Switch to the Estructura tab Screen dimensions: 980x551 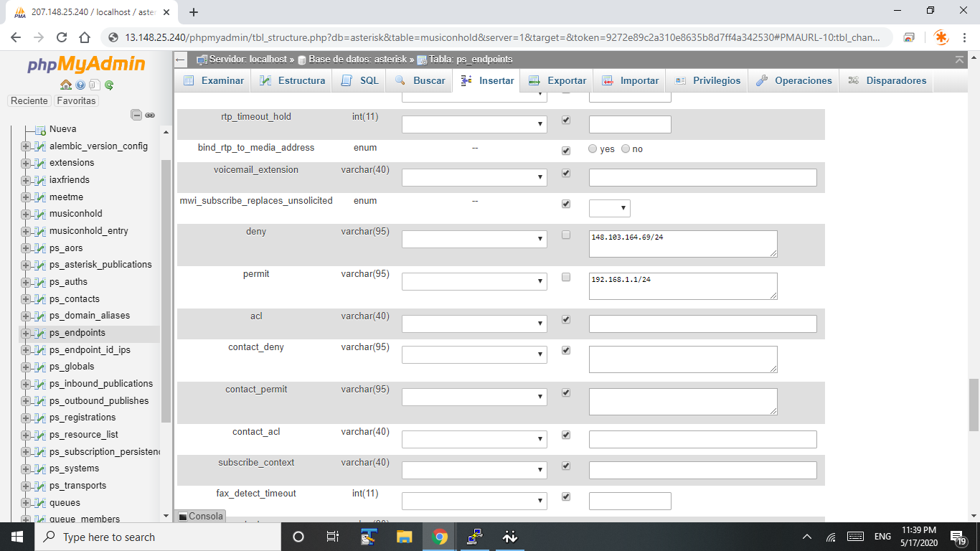coord(294,80)
